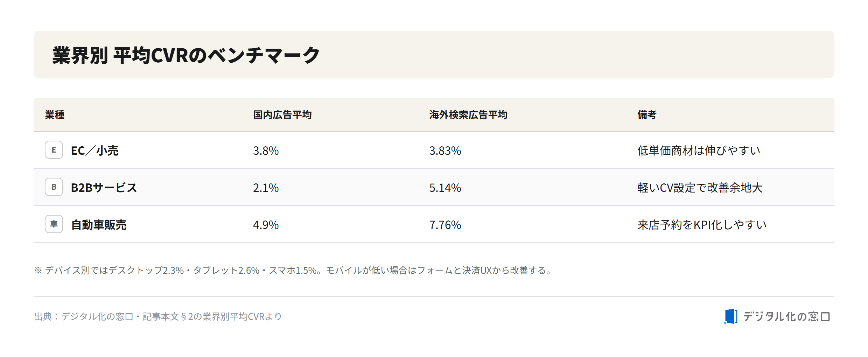Click the デジタル化の窓口 logo text
The image size is (868, 357).
tap(786, 316)
